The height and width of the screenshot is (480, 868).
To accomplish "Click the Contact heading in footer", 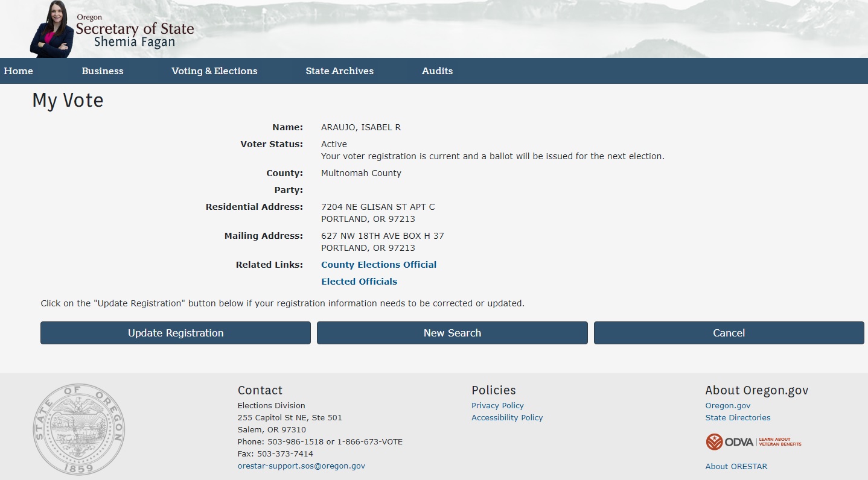I will point(260,390).
